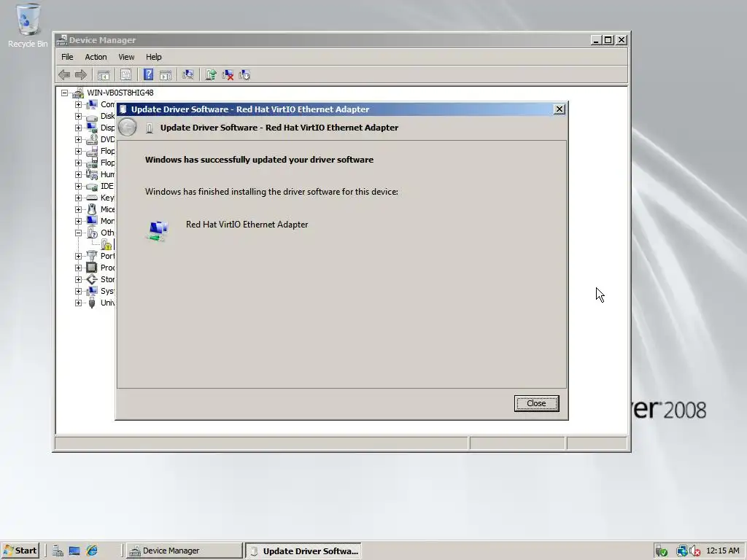Expand the Universal Serial Bus node
This screenshot has height=560, width=747.
[78, 303]
